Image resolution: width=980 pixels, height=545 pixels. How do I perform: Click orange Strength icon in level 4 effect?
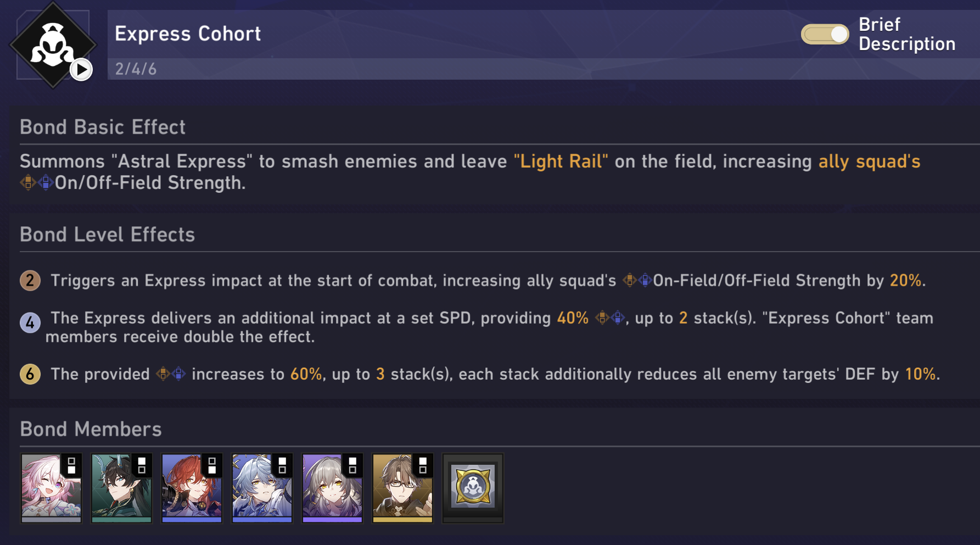[602, 318]
